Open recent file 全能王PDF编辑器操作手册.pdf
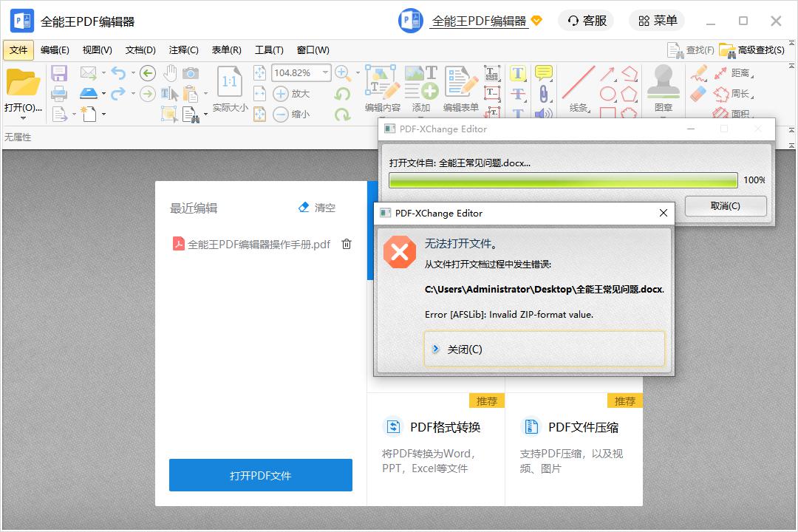The image size is (798, 532). [x=259, y=245]
